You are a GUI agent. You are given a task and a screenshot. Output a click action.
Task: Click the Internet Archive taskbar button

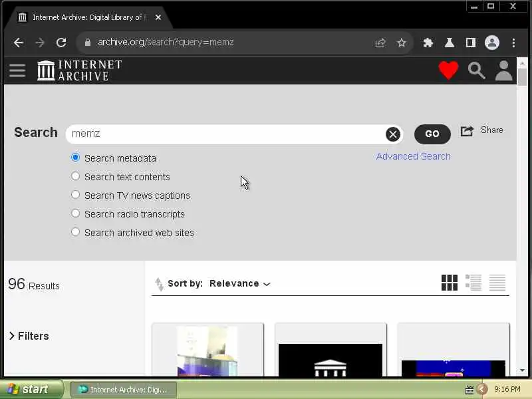[124, 390]
